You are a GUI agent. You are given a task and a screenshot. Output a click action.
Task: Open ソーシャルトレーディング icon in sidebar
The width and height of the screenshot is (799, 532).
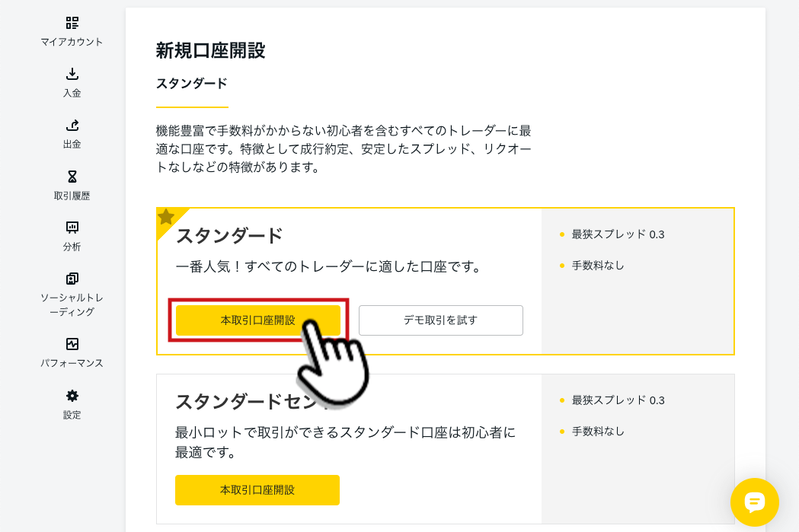coord(72,279)
